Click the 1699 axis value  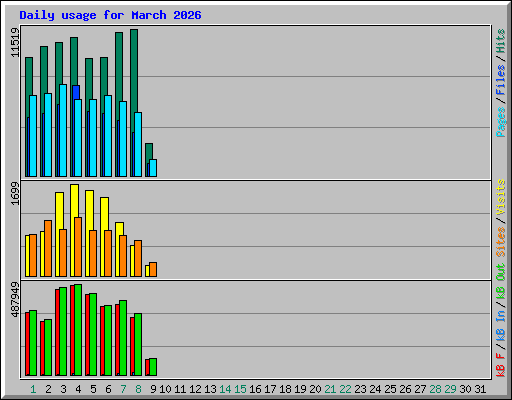pos(15,193)
